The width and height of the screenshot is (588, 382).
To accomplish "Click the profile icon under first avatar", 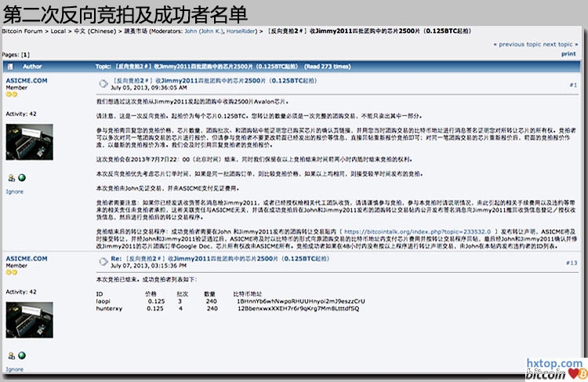I will pyautogui.click(x=11, y=178).
